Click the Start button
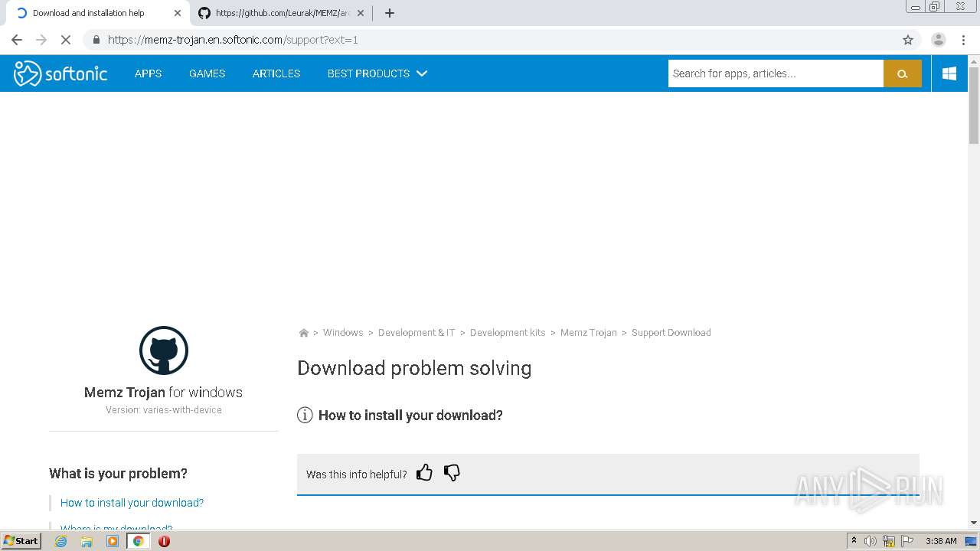Viewport: 980px width, 551px height. pos(21,541)
